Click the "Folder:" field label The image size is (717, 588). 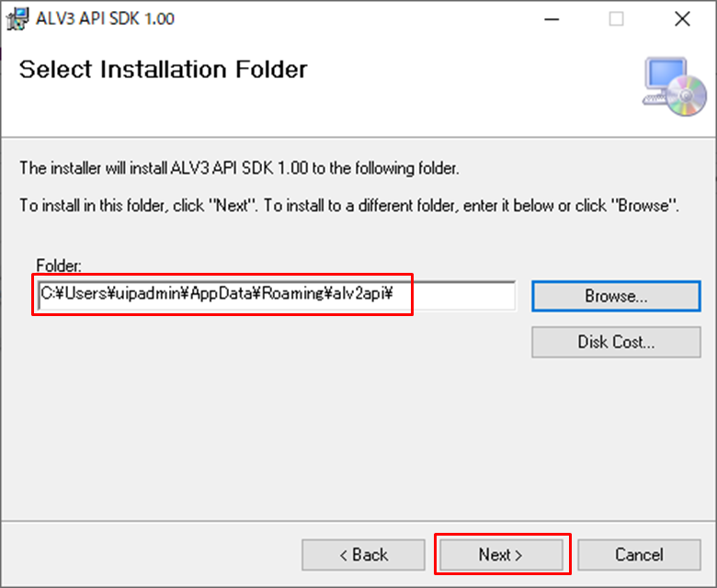pos(59,266)
